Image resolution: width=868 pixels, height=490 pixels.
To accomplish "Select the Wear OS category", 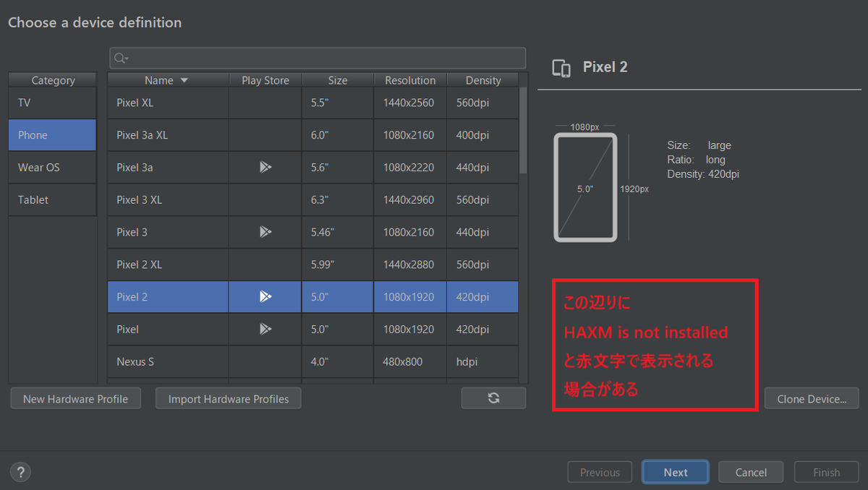I will (x=52, y=167).
